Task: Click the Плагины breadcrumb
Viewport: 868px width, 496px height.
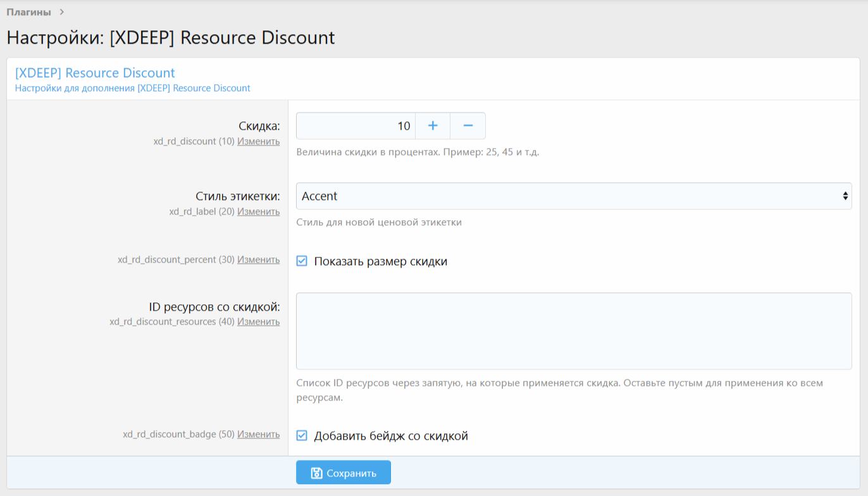Action: tap(28, 12)
